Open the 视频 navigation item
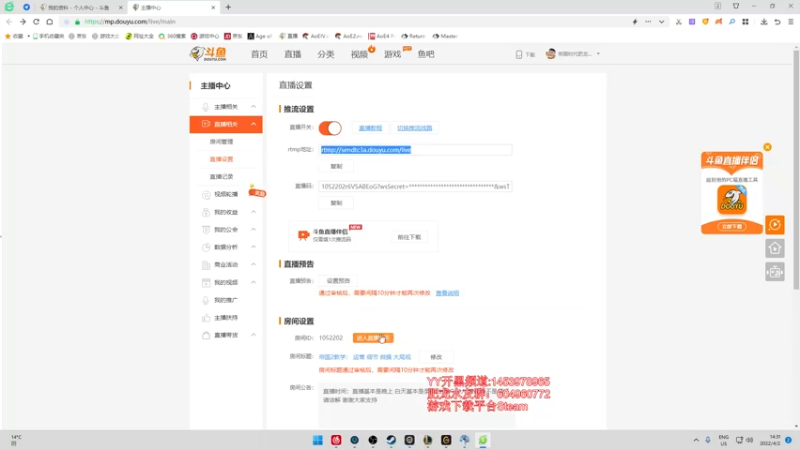Screen dimensions: 800x450 [359, 54]
